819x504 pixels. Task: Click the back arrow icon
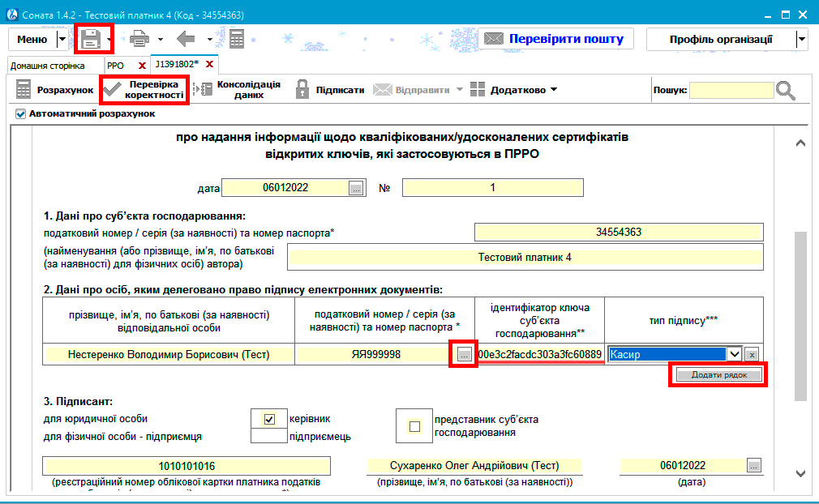click(x=186, y=39)
